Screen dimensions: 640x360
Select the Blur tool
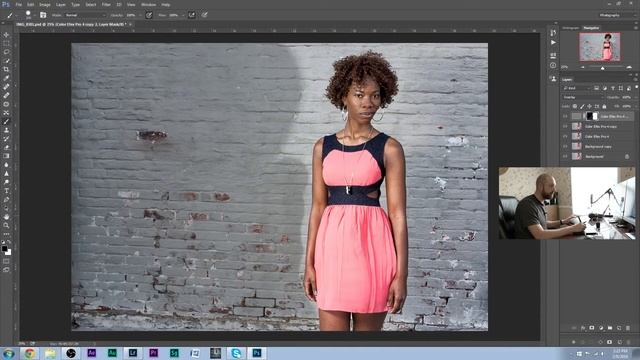click(6, 164)
